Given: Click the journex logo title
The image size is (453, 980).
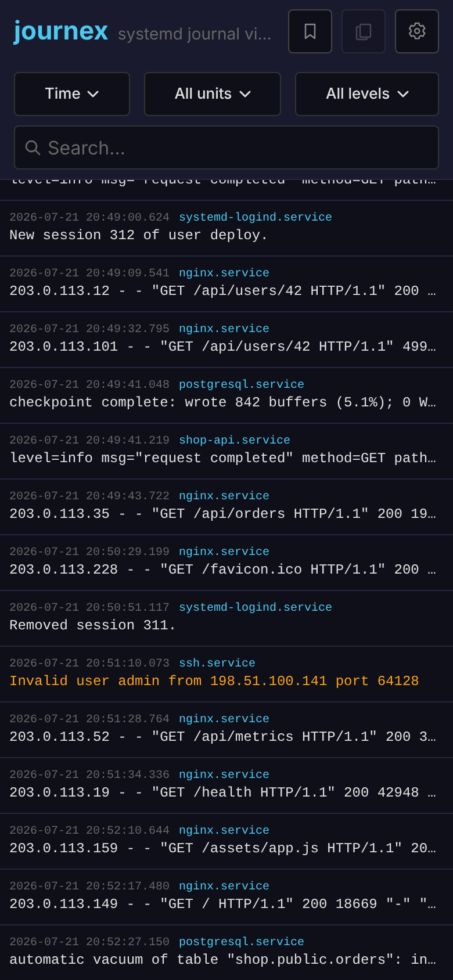Looking at the screenshot, I should pos(61,31).
